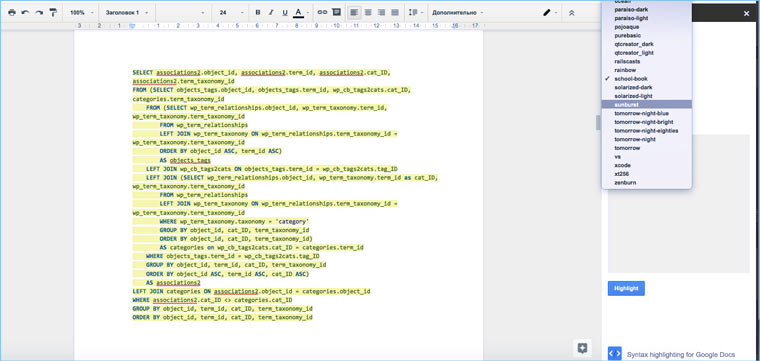Select the Paint format tool
Screen dimensions: 760x361
coord(53,13)
